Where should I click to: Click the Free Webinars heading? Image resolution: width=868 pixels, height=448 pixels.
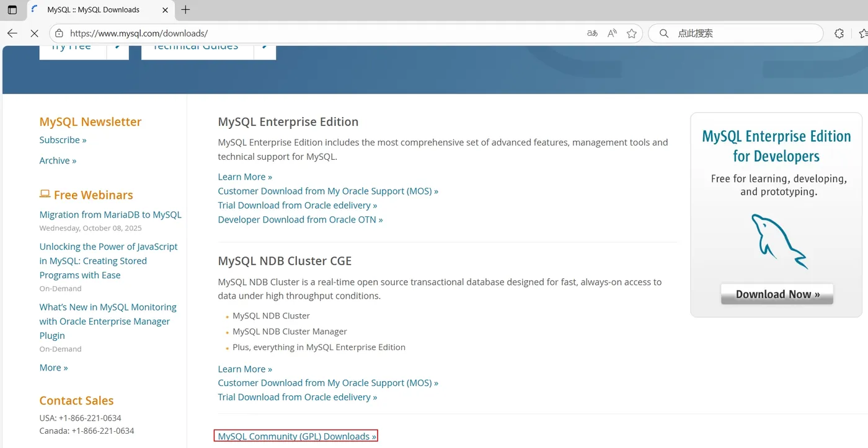click(x=94, y=195)
